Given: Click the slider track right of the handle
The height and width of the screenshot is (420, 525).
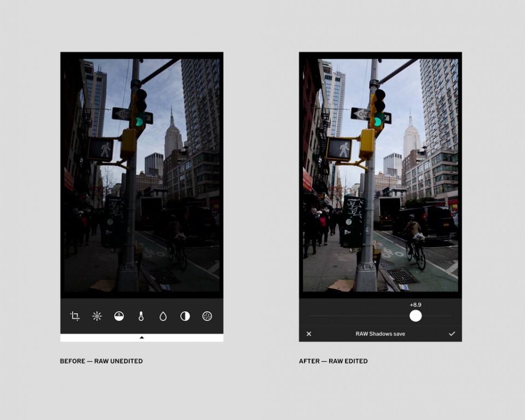Looking at the screenshot, I should click(x=437, y=316).
